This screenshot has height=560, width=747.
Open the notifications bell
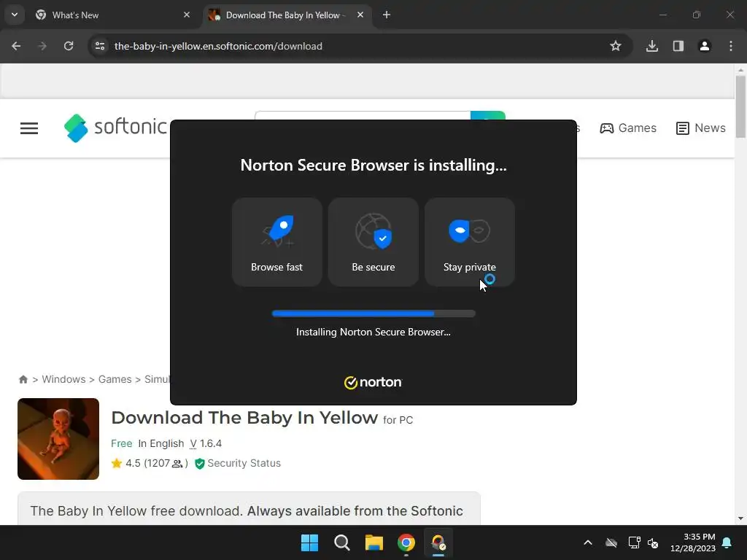point(727,542)
